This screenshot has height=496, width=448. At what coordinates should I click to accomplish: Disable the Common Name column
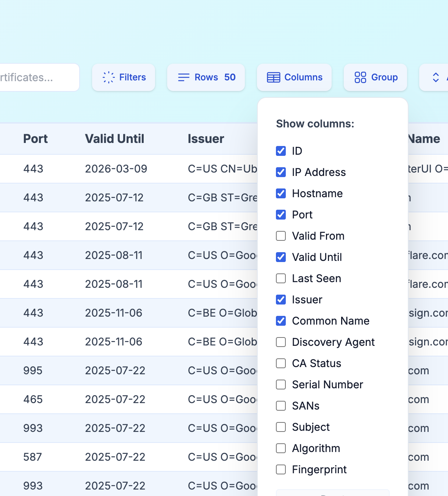(x=281, y=321)
